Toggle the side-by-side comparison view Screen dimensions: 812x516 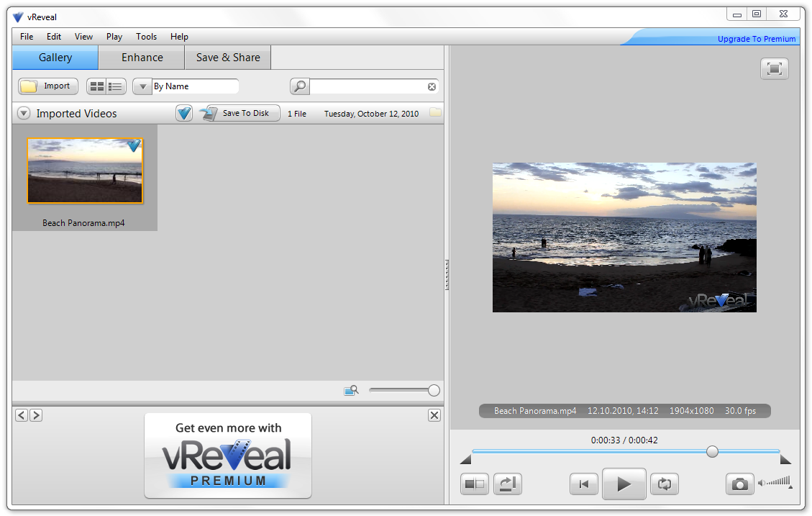click(475, 484)
